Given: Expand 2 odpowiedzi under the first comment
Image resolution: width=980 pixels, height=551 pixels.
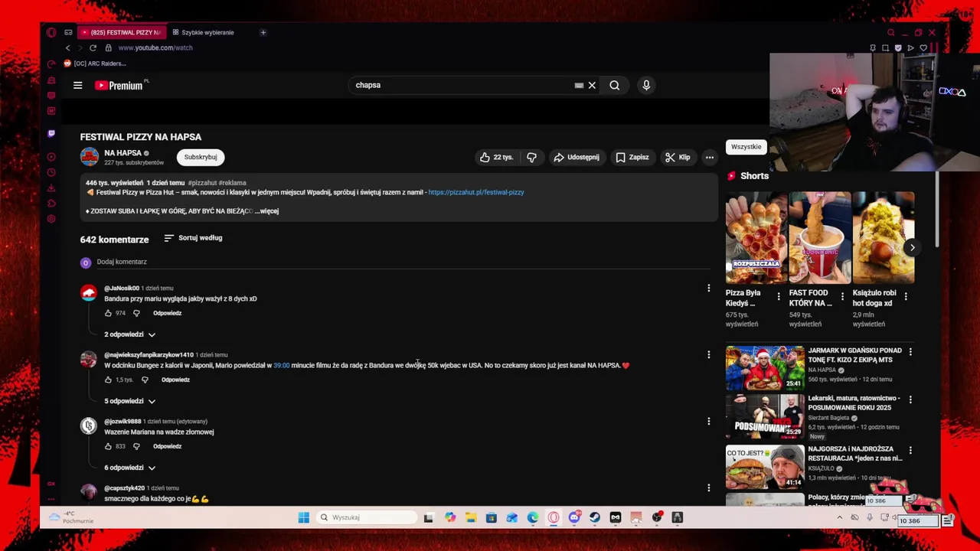Looking at the screenshot, I should point(129,334).
